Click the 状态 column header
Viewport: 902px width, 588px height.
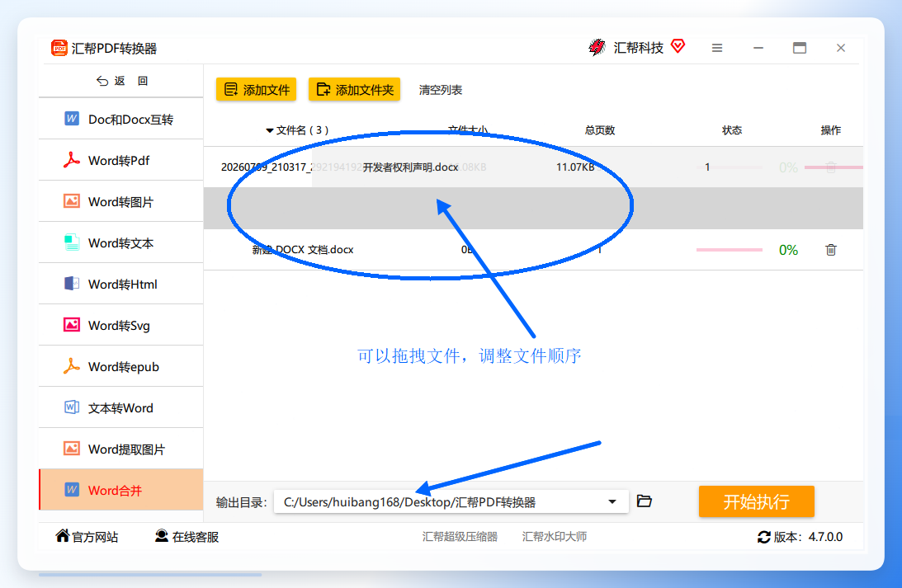[x=732, y=130]
